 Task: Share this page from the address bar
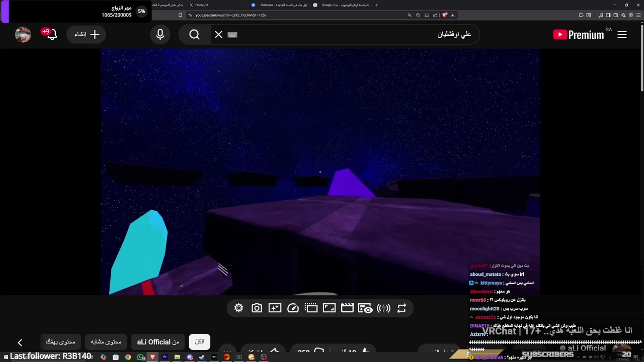435,15
